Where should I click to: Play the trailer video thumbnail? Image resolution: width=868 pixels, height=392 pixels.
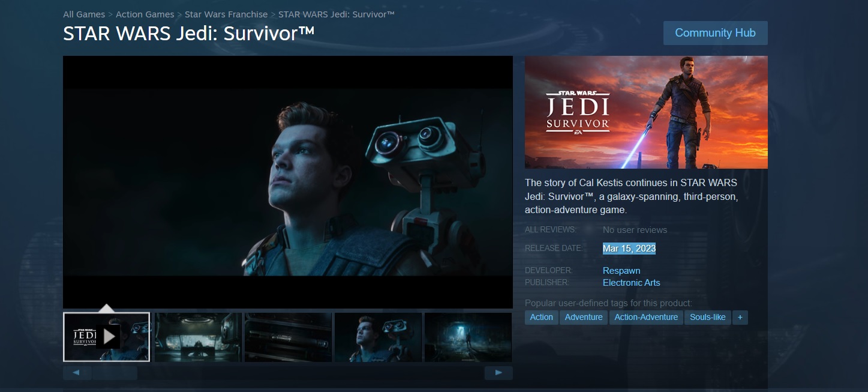(107, 337)
